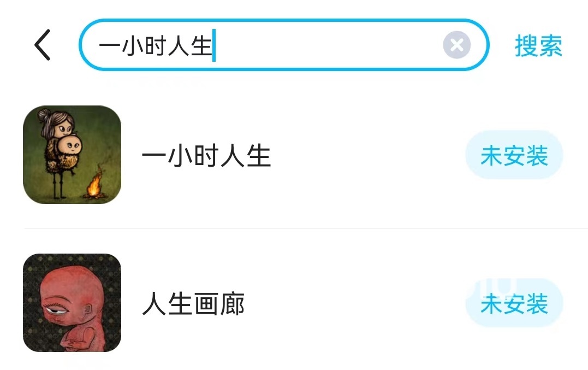This screenshot has height=370, width=588.
Task: Focus the search field containing 一小时人生
Action: 284,45
